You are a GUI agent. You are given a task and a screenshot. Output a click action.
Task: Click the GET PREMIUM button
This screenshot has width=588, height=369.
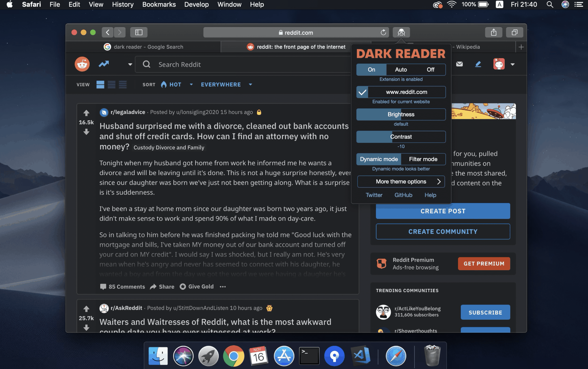[x=484, y=264]
